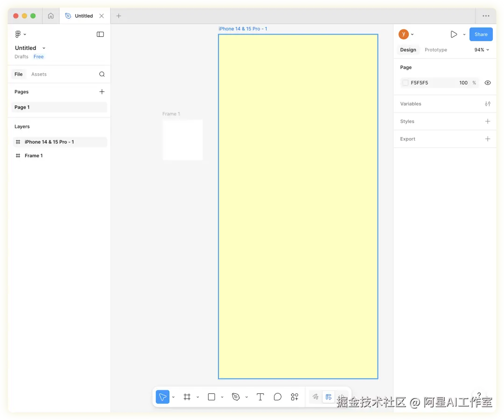Add a new style

pyautogui.click(x=488, y=121)
